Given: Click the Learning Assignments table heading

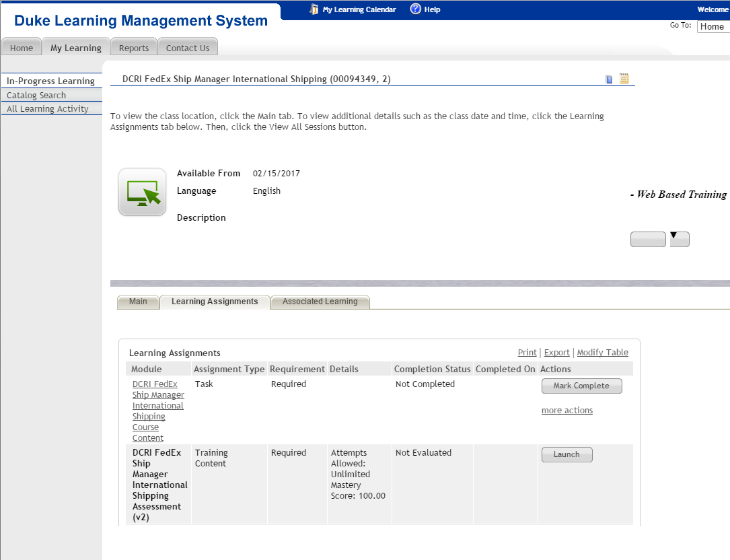Looking at the screenshot, I should (174, 353).
